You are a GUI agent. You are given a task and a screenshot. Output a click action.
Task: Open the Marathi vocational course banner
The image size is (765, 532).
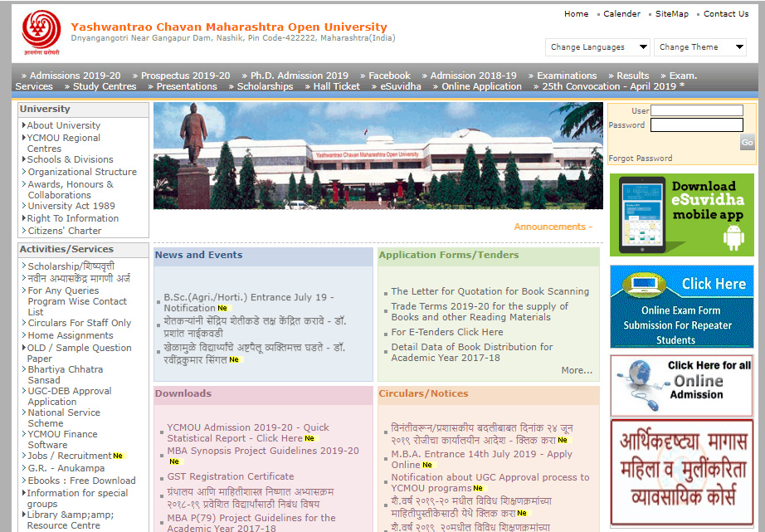[682, 475]
